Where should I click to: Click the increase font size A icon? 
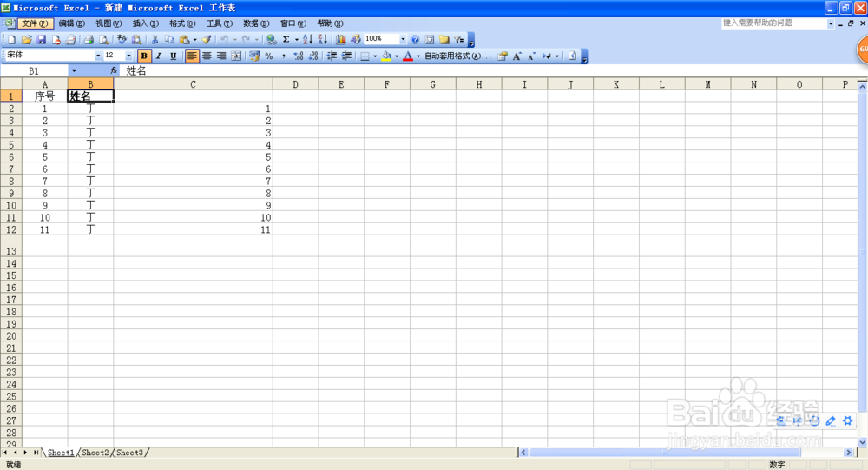click(517, 56)
